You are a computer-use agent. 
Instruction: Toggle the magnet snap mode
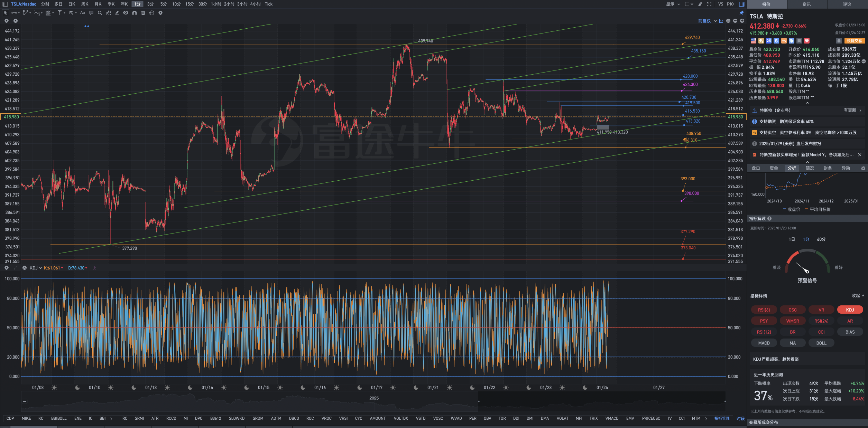(135, 13)
